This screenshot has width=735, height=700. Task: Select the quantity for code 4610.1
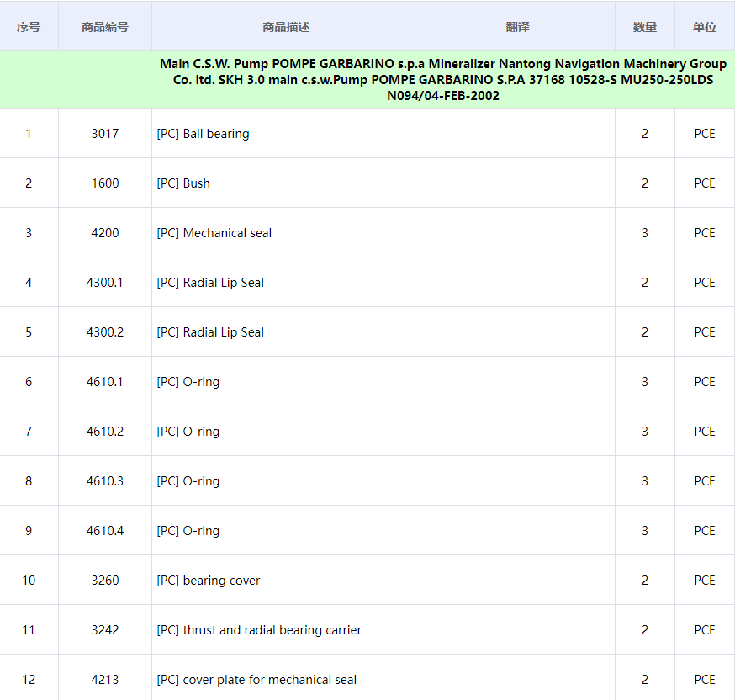point(645,382)
